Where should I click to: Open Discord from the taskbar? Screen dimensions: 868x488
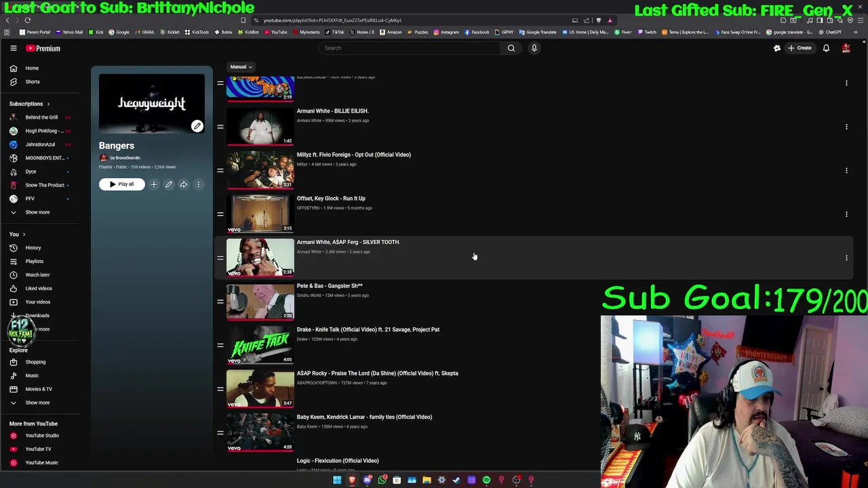[x=367, y=480]
